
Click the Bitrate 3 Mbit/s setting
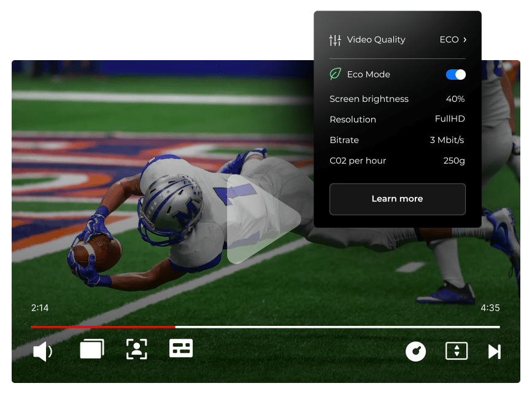(x=447, y=140)
